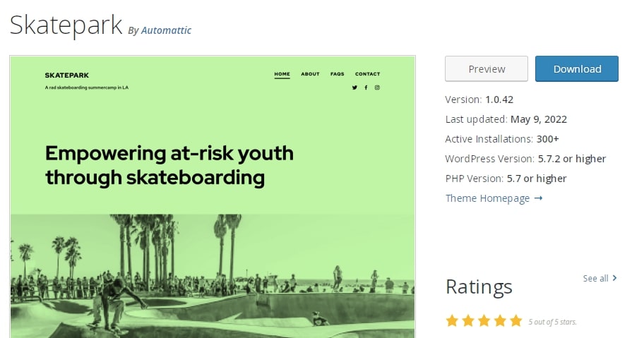
Task: Select the FAQS menu item
Action: pos(337,74)
